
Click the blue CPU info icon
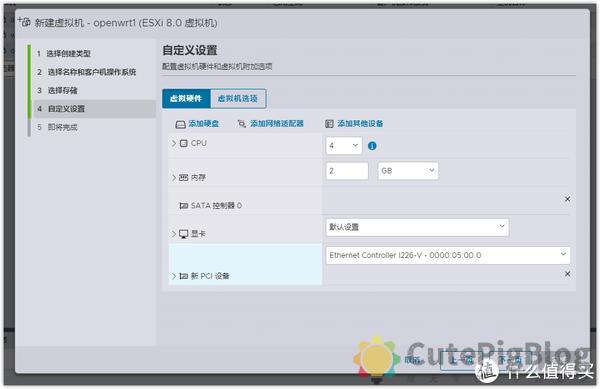[372, 146]
